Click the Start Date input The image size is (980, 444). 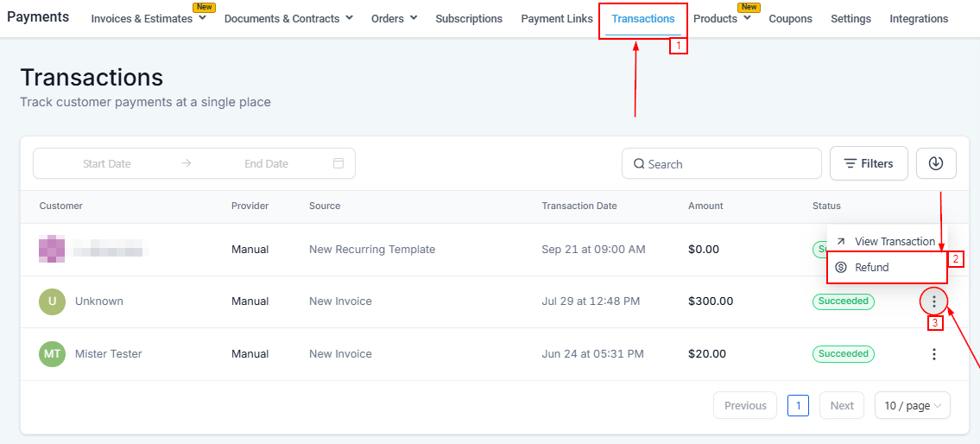tap(107, 163)
